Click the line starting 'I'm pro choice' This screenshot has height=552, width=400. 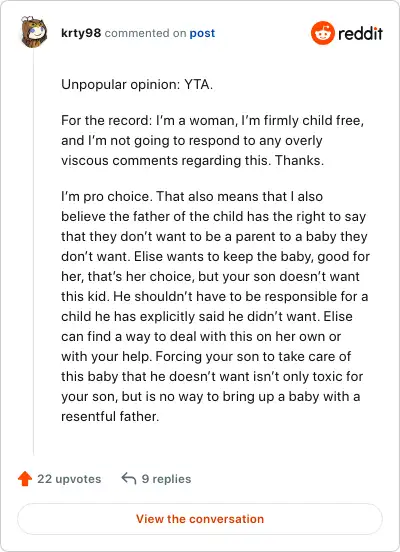(192, 196)
